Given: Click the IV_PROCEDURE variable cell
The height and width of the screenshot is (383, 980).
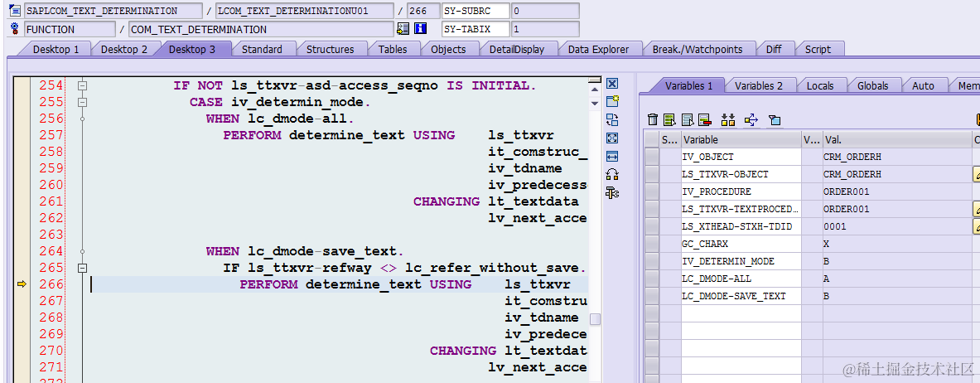Looking at the screenshot, I should point(741,191).
